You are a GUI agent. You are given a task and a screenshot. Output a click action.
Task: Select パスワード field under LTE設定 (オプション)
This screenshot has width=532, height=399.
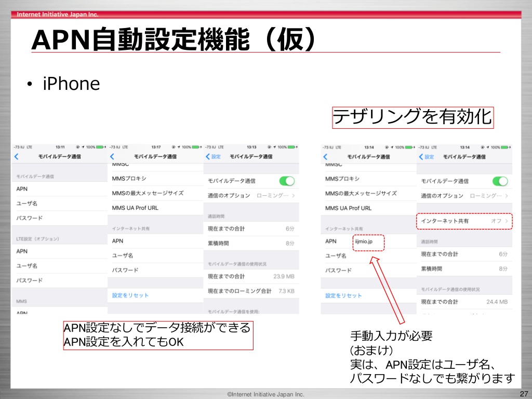tap(60, 281)
